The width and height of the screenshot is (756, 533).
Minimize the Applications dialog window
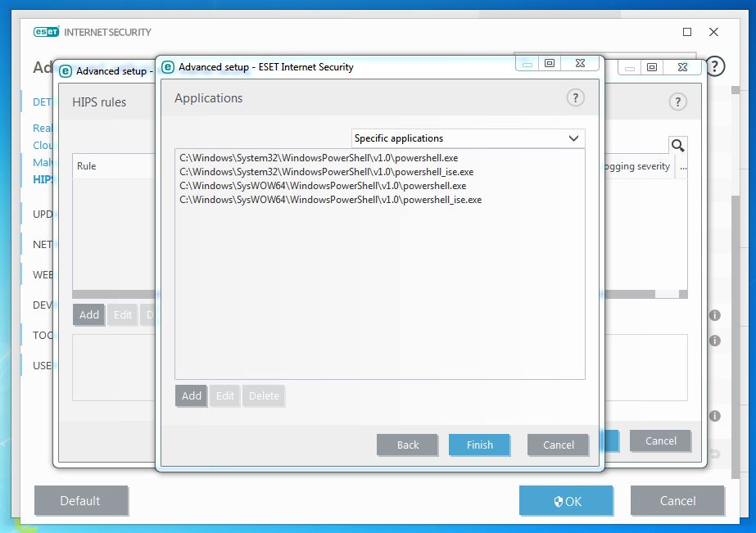(527, 63)
